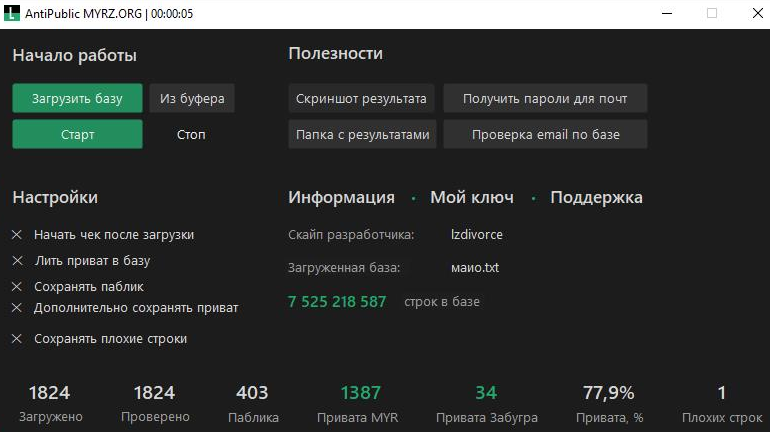Stop the process with Стоп

click(191, 134)
